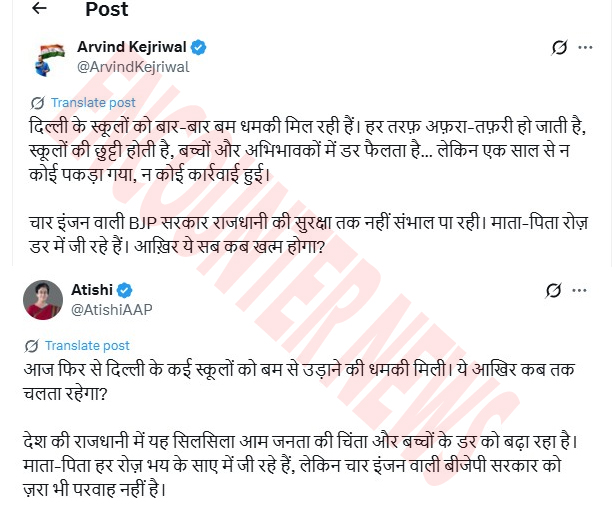Go back using the arrow beside Post
This screenshot has height=510, width=613.
(x=39, y=8)
